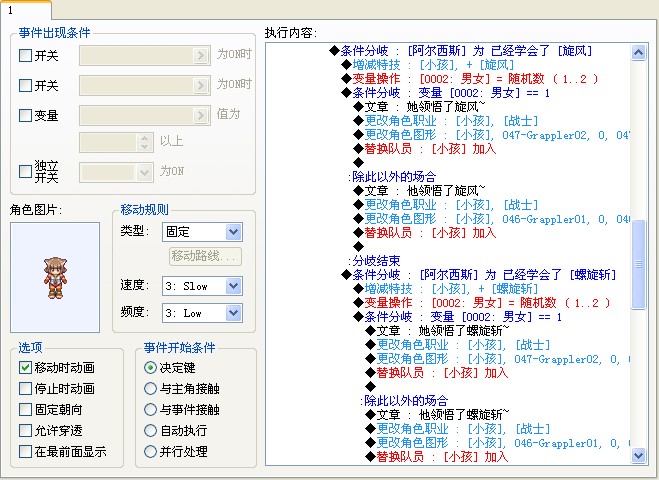Image resolution: width=659 pixels, height=480 pixels.
Task: Open the 变量 variable selector arrow
Action: pos(201,115)
